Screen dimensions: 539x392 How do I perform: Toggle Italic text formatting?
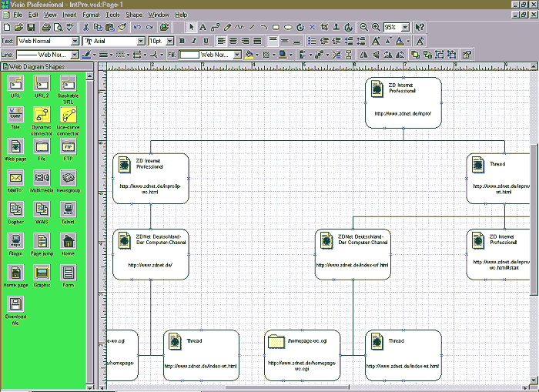point(194,41)
